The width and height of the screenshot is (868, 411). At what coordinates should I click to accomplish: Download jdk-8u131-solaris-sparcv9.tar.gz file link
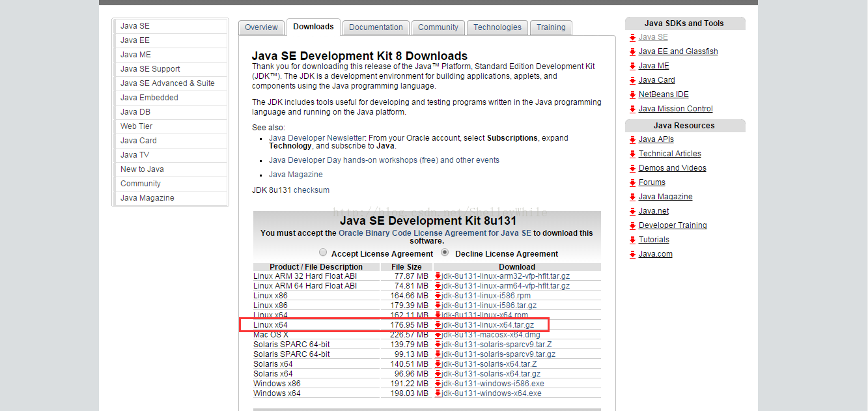pos(499,354)
